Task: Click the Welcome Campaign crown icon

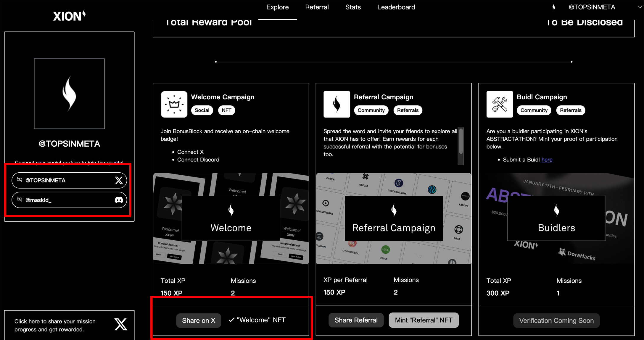Action: pos(174,104)
